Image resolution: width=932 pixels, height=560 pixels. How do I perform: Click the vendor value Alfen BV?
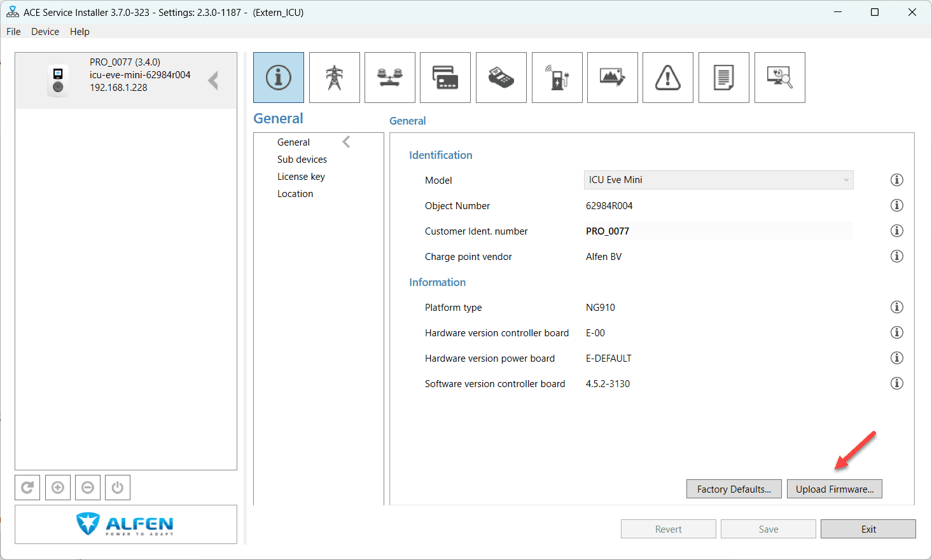tap(604, 257)
